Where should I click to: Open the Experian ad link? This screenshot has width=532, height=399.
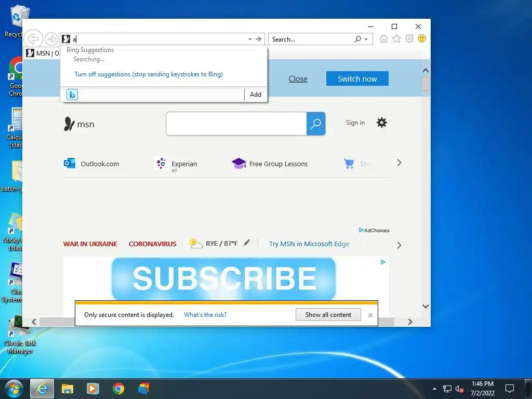(176, 164)
